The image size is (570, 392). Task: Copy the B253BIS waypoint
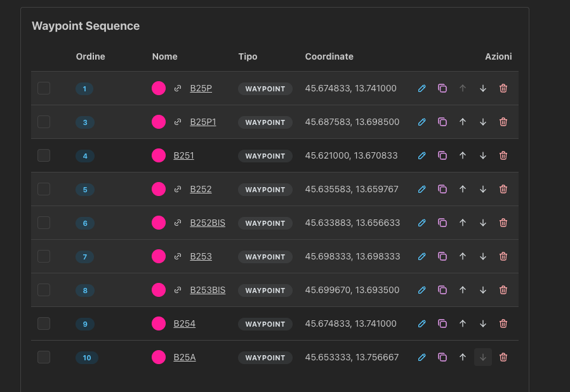pyautogui.click(x=442, y=291)
